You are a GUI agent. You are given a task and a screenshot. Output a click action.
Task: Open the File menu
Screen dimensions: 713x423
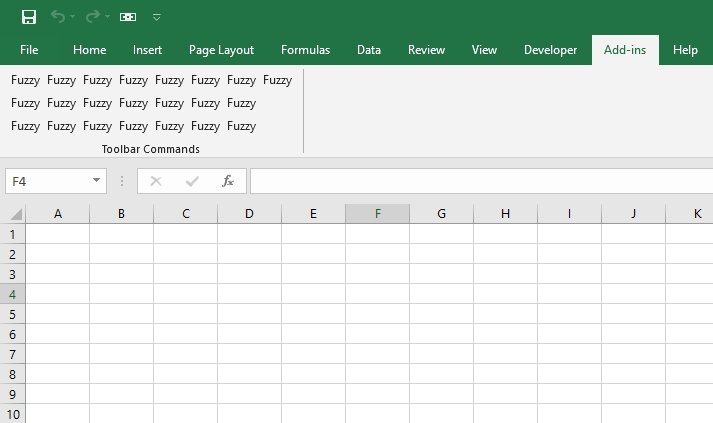(x=29, y=50)
